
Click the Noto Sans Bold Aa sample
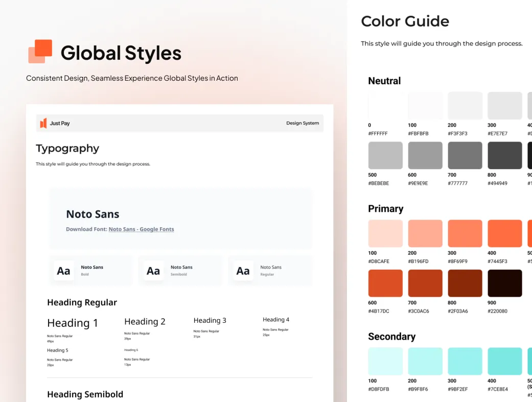[63, 271]
